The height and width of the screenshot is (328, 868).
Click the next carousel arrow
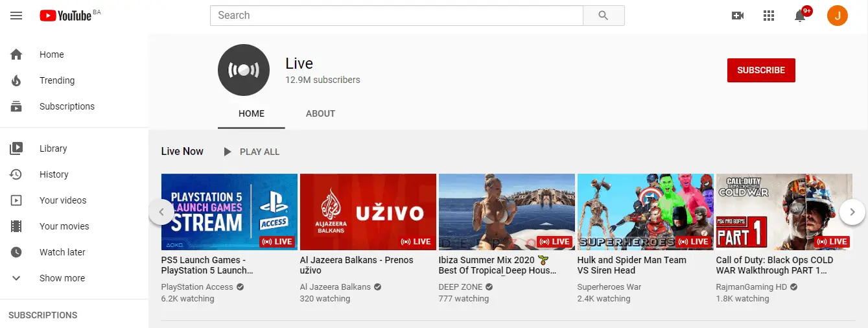(852, 212)
